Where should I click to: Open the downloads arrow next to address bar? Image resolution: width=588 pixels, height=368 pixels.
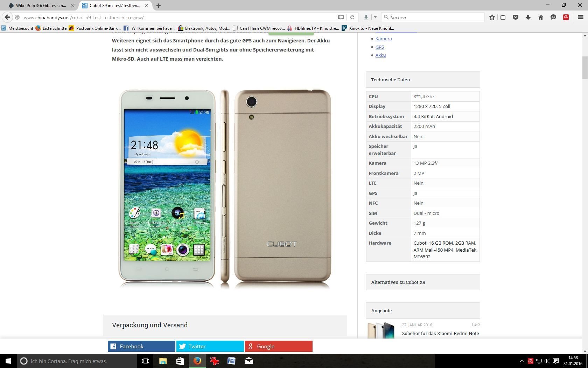(366, 17)
